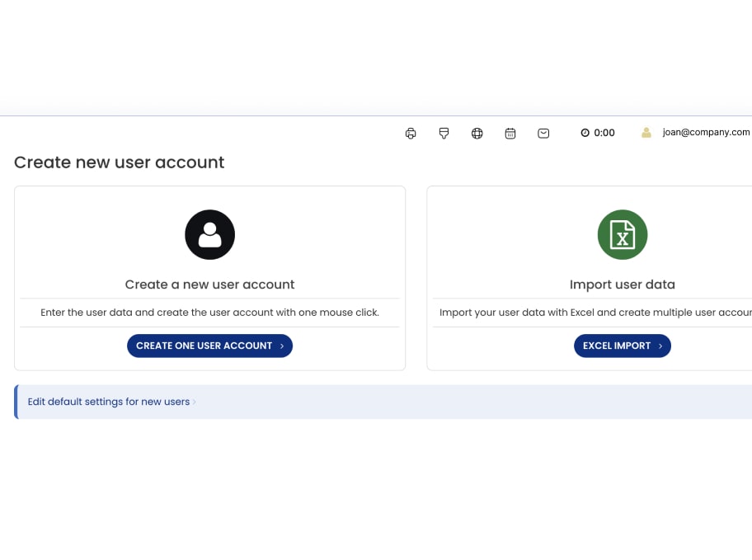The image size is (752, 560).
Task: Open the envelope messages icon
Action: (543, 133)
